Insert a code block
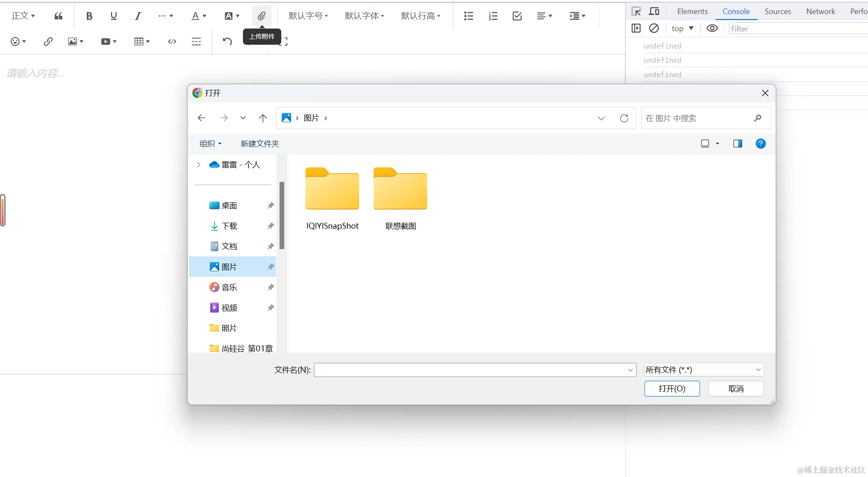Image resolution: width=868 pixels, height=477 pixels. coord(172,41)
